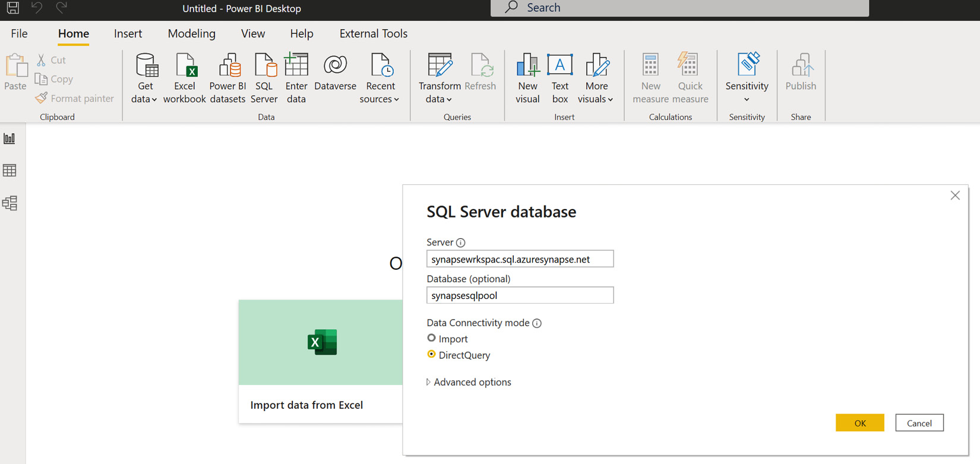Click the Copy icon
This screenshot has width=980, height=464.
pos(41,79)
